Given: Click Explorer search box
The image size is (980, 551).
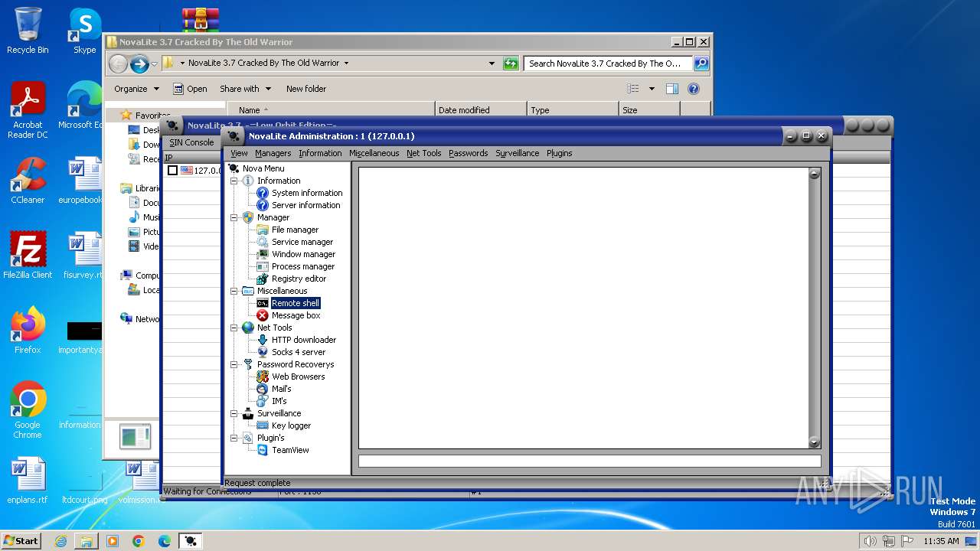Looking at the screenshot, I should tap(609, 64).
